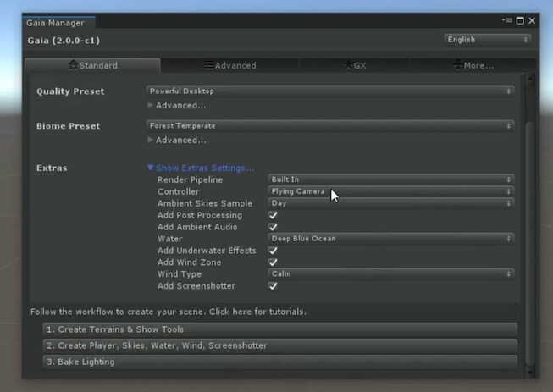Click the Quality Preset label
This screenshot has width=553, height=392.
coord(70,91)
